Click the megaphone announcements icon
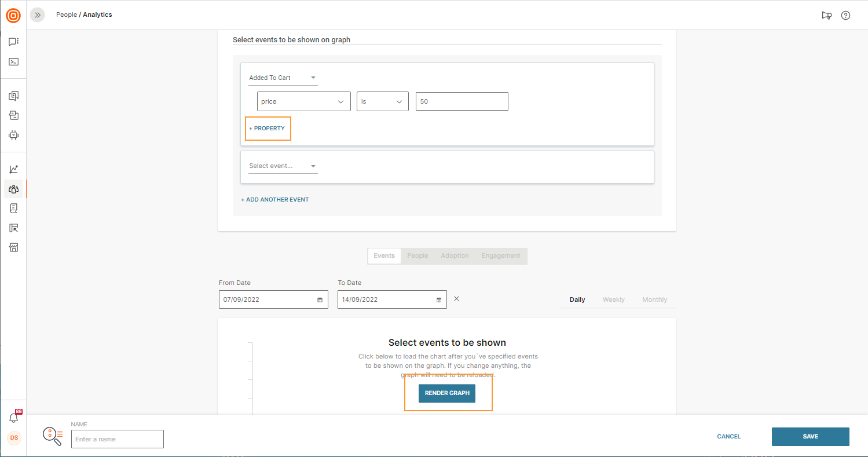 (x=827, y=16)
